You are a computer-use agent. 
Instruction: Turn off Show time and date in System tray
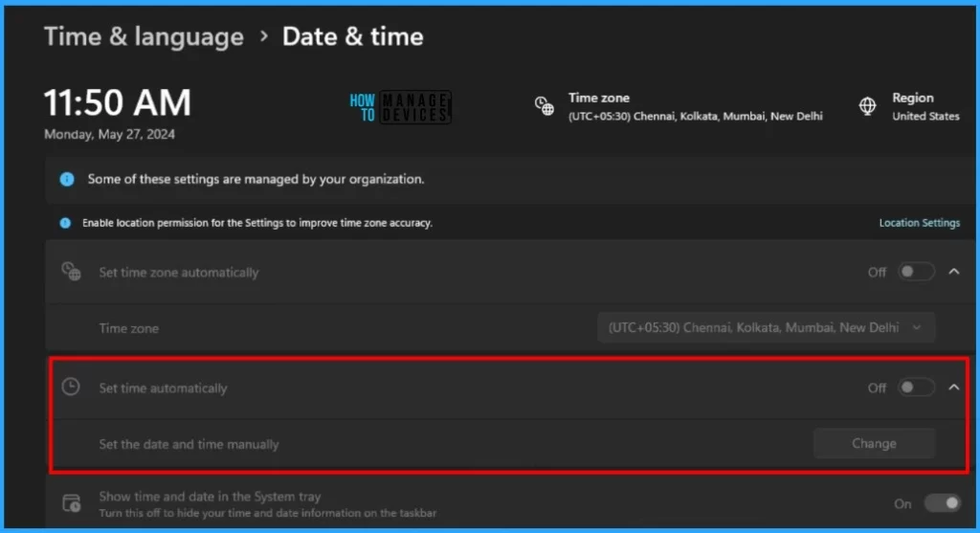tap(941, 503)
